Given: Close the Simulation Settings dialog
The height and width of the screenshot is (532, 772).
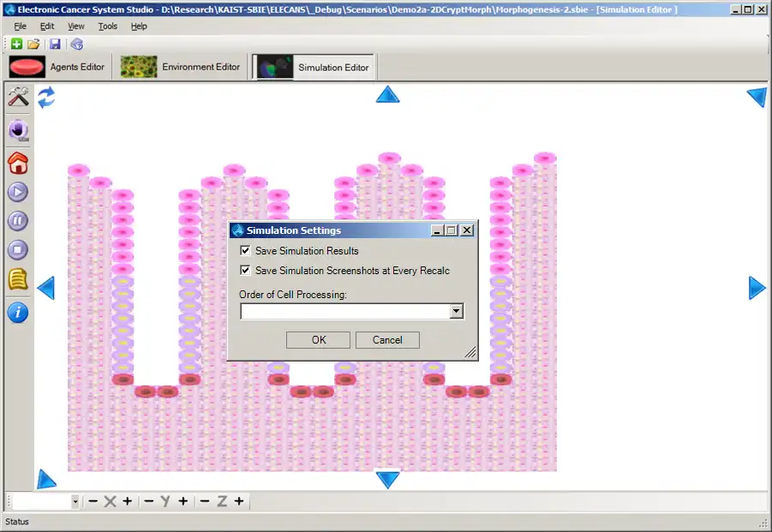Looking at the screenshot, I should pyautogui.click(x=467, y=230).
